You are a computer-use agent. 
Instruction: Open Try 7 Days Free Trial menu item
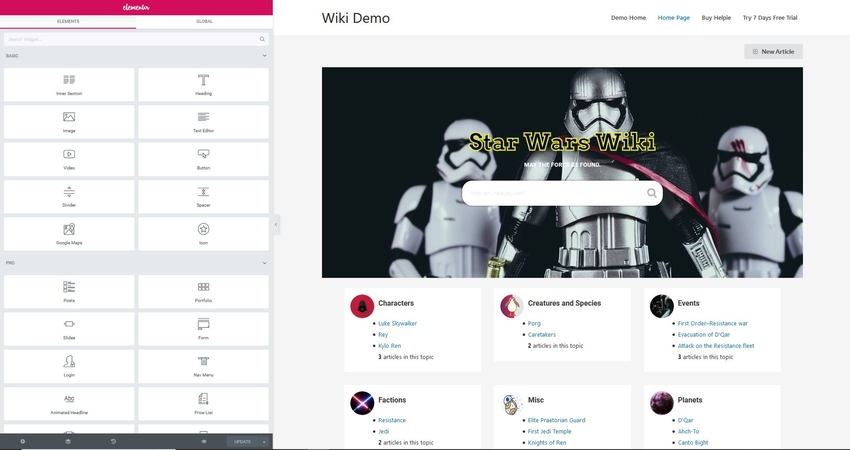(770, 17)
